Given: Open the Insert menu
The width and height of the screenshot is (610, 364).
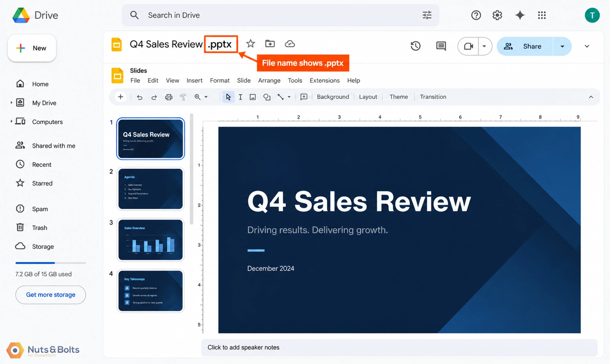Looking at the screenshot, I should point(194,81).
